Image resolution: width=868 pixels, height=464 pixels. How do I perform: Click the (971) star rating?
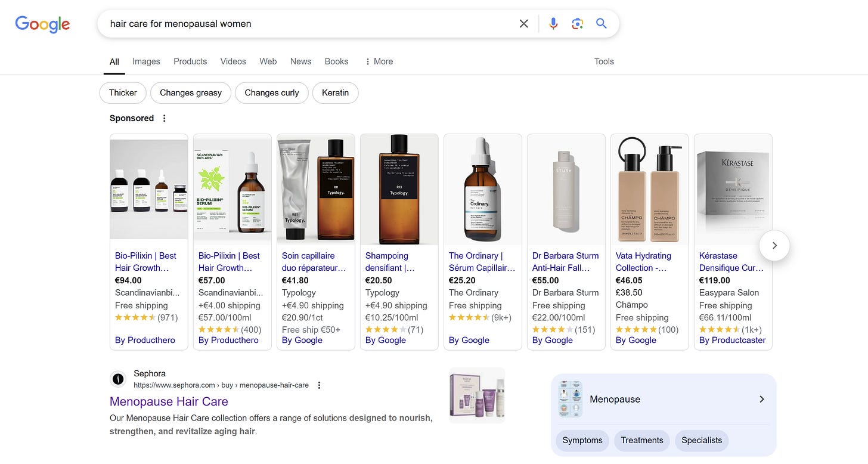click(147, 317)
